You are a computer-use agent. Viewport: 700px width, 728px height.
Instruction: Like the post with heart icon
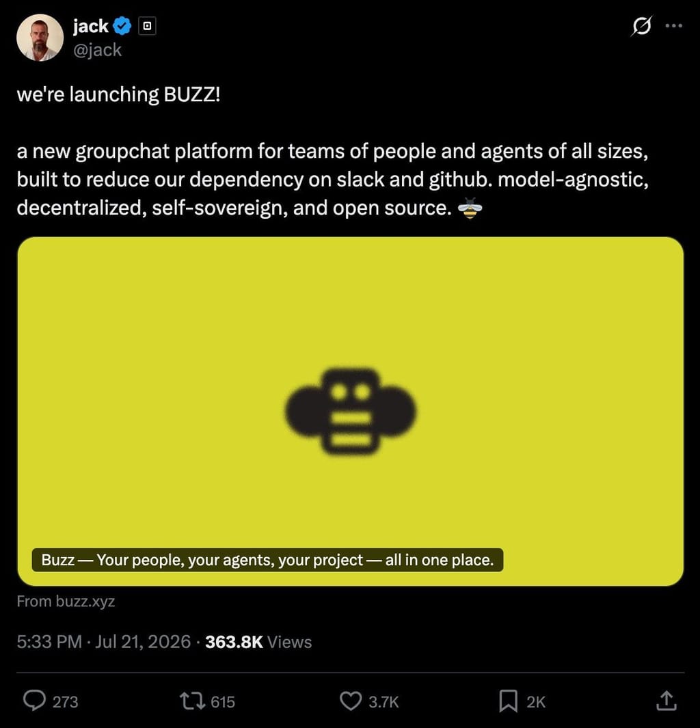point(351,701)
